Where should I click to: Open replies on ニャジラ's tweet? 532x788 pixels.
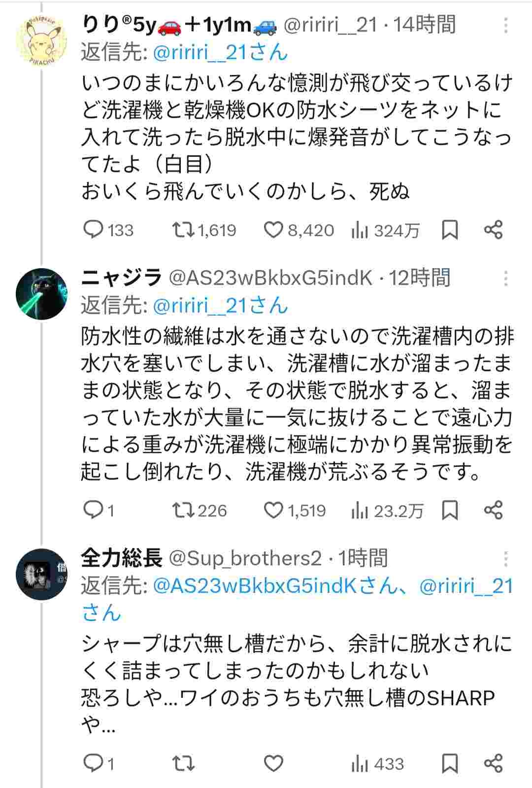click(x=93, y=511)
